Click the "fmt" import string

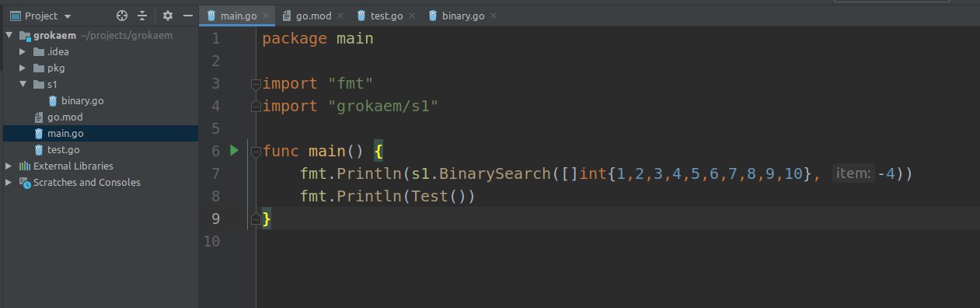[351, 83]
